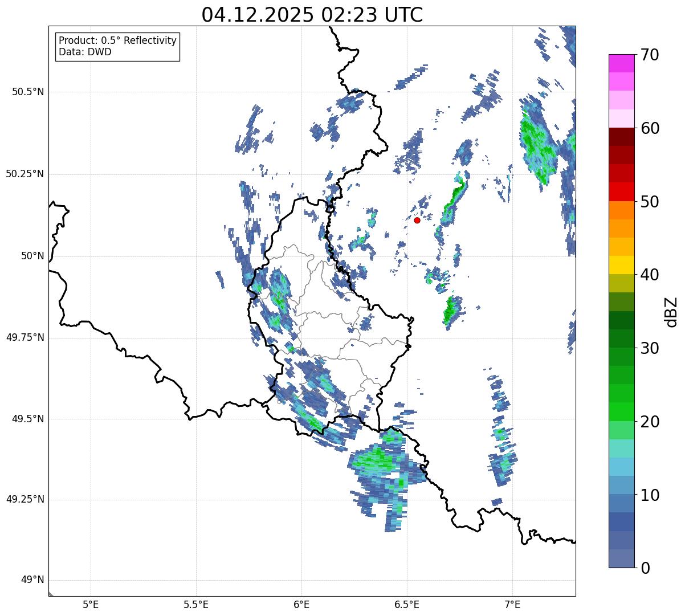Screen dimensions: 685x616
Task: Click the 40 colorbar tick label
Action: click(650, 275)
